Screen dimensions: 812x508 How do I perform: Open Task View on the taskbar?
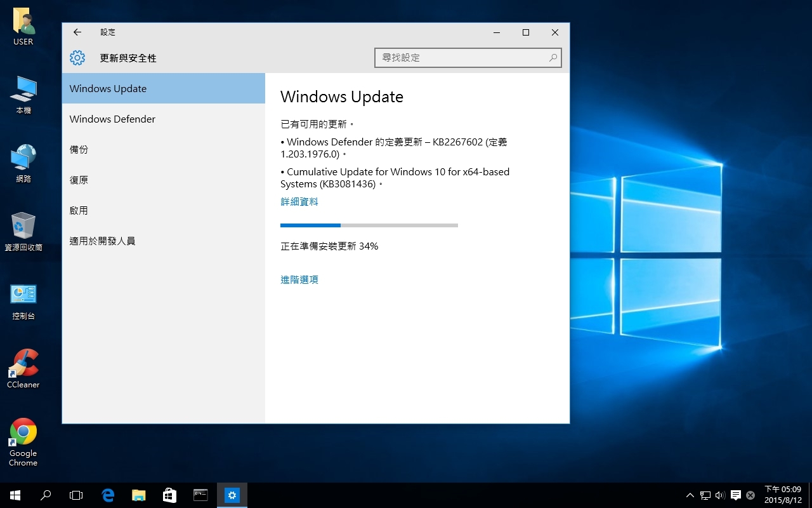(76, 495)
